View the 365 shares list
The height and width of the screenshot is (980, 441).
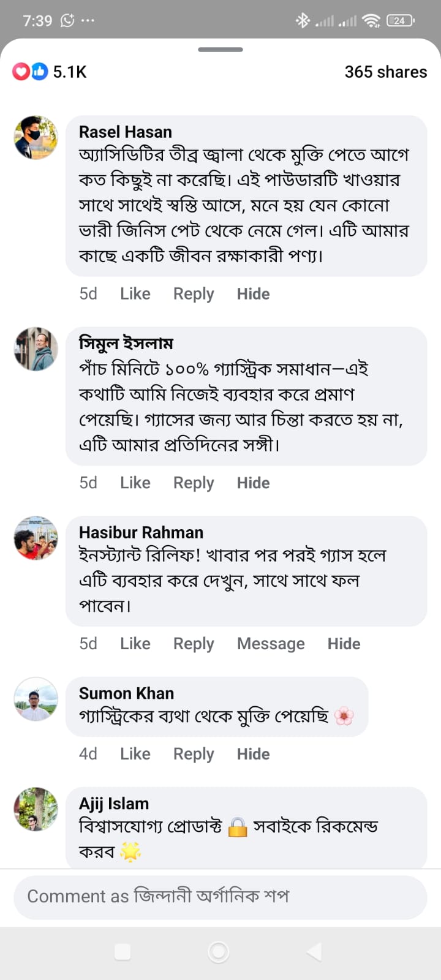coord(385,72)
